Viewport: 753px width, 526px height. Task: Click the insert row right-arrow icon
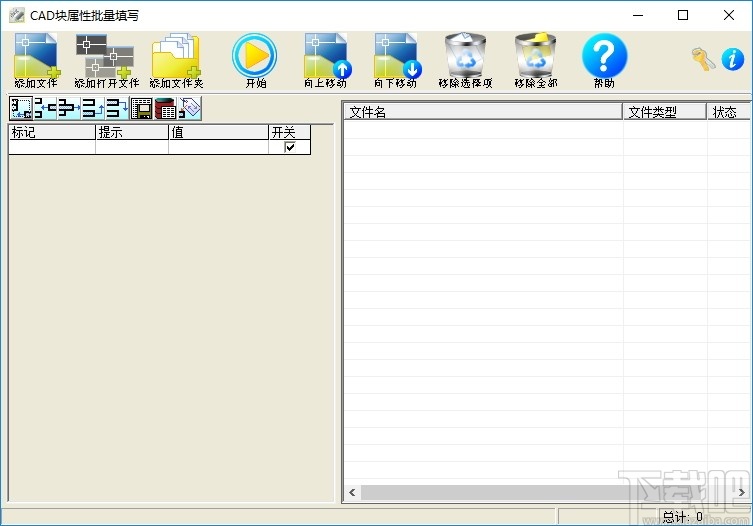69,108
